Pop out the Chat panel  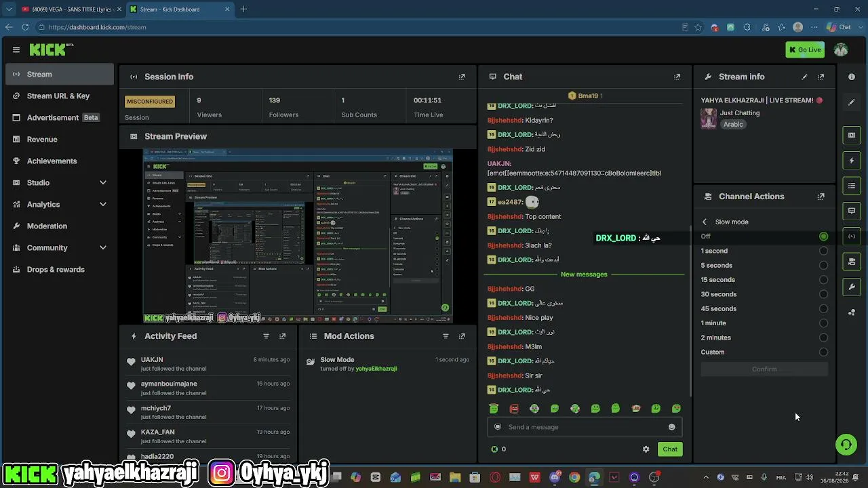[x=677, y=77]
